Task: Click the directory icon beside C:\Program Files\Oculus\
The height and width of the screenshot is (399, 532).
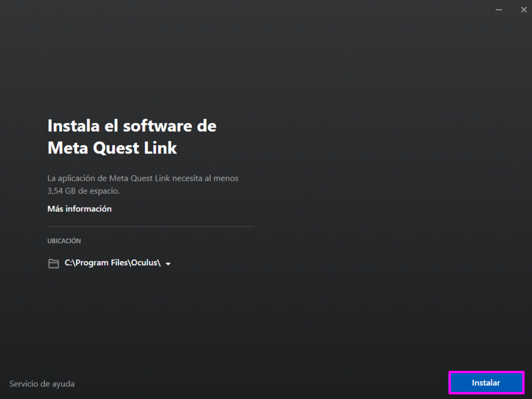Action: pyautogui.click(x=54, y=263)
